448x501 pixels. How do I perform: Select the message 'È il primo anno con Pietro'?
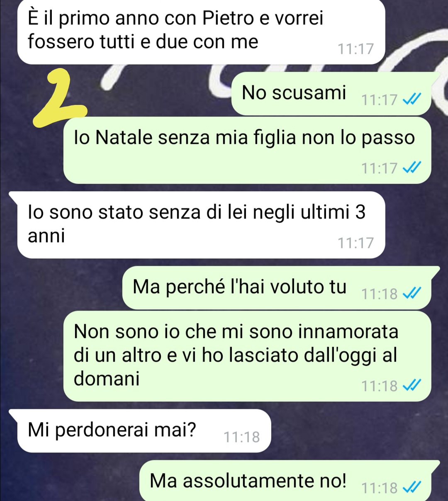(x=201, y=32)
